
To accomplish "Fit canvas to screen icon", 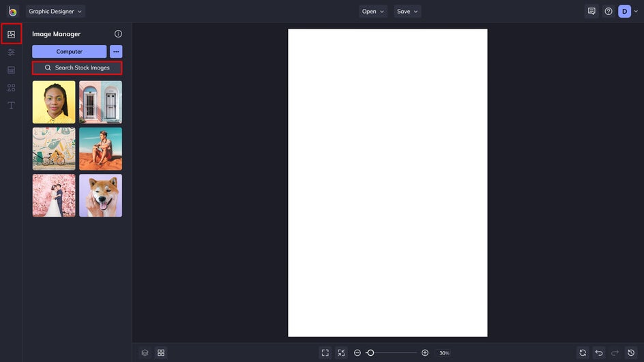I will point(325,352).
